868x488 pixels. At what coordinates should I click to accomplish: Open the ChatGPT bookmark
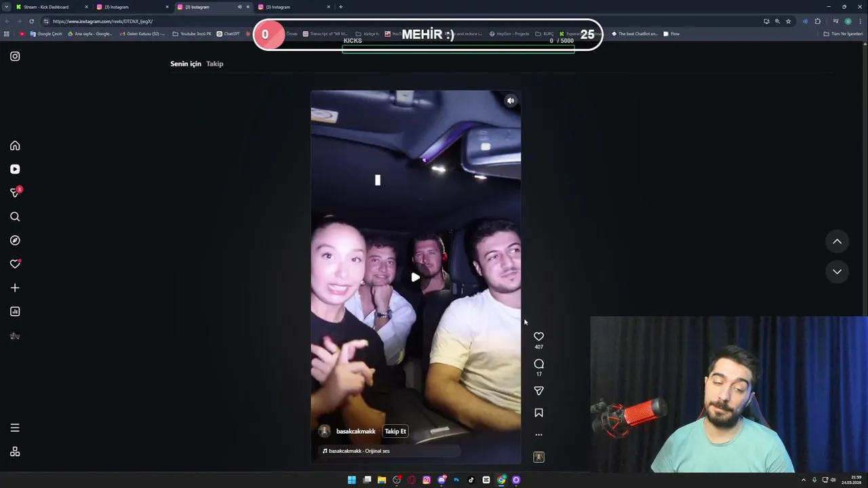229,34
